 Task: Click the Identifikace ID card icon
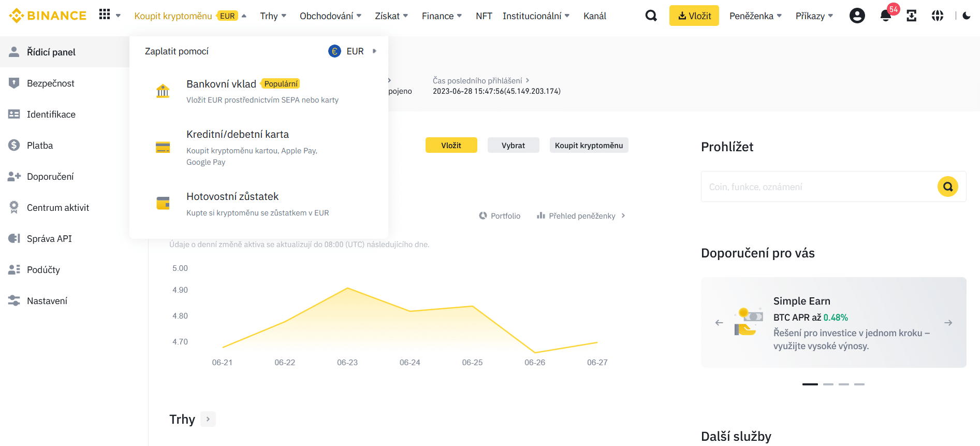(14, 114)
